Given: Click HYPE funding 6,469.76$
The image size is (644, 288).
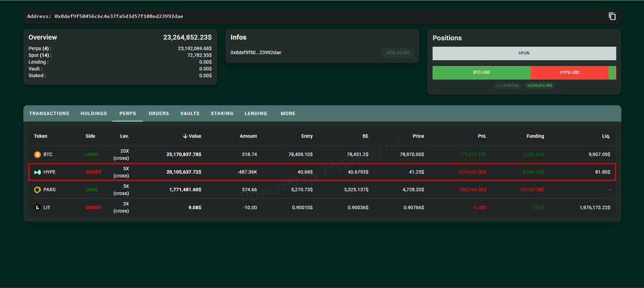Looking at the screenshot, I should coord(533,172).
